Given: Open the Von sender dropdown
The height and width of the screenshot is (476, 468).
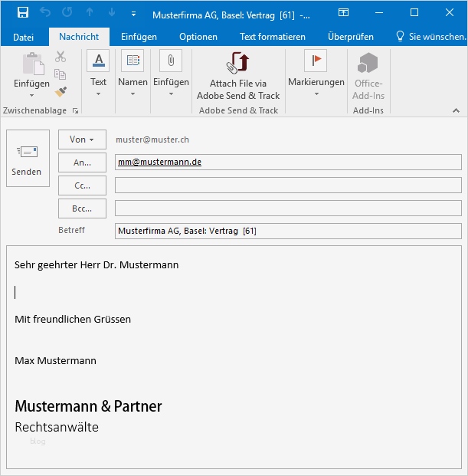Looking at the screenshot, I should pyautogui.click(x=82, y=140).
